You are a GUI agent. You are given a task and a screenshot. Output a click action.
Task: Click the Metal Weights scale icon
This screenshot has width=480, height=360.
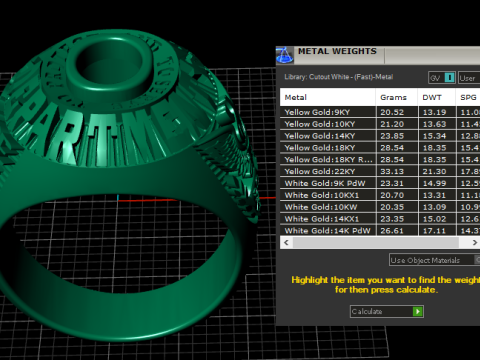[x=285, y=55]
